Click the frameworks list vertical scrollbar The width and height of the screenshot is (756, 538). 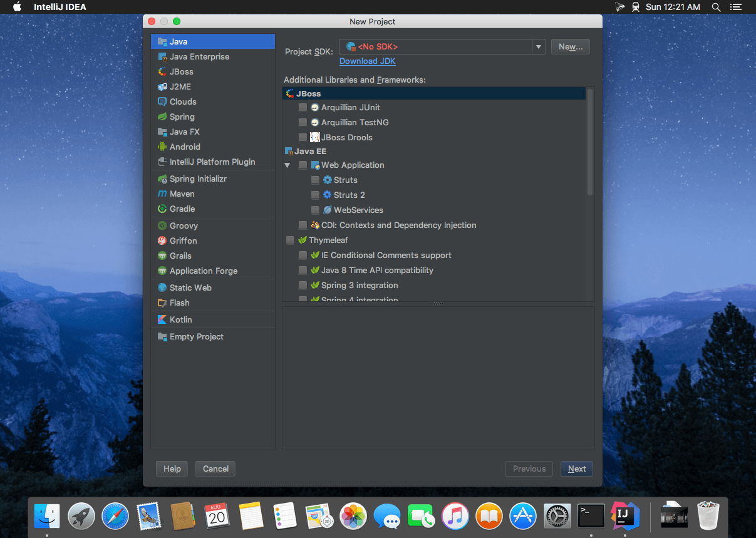590,142
